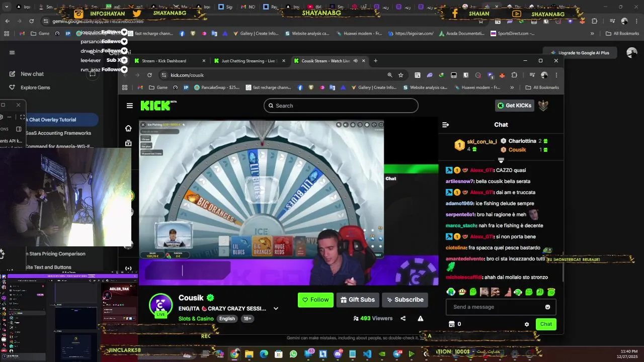
Task: Click the English language tag
Action: (227, 319)
